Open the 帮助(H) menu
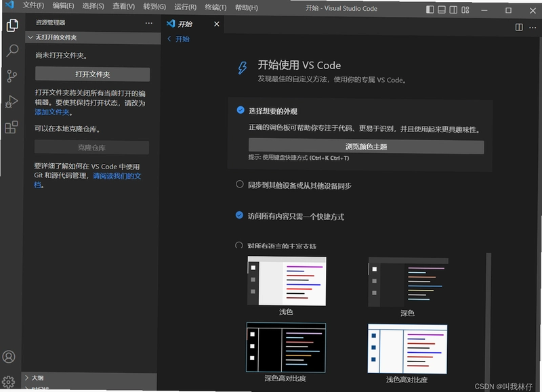The width and height of the screenshot is (542, 392). [247, 7]
